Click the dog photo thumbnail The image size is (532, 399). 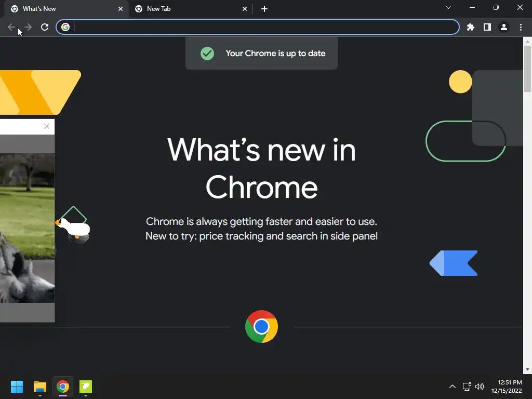coord(27,228)
